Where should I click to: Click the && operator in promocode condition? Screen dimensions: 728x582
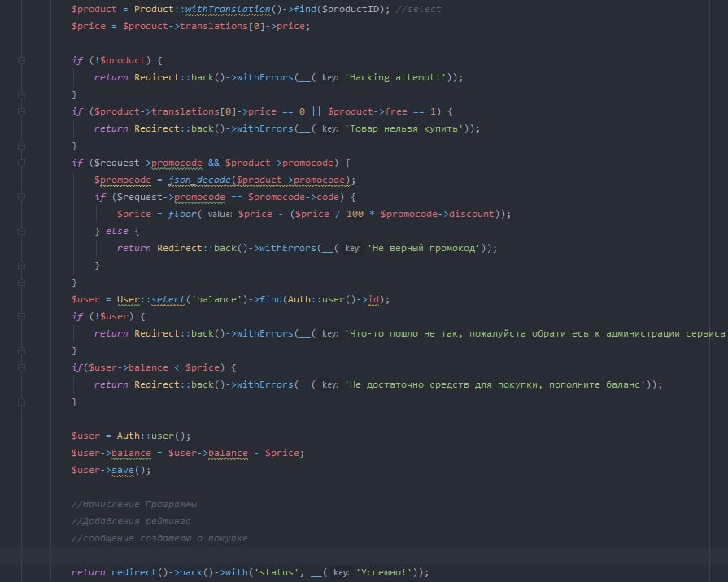point(214,163)
